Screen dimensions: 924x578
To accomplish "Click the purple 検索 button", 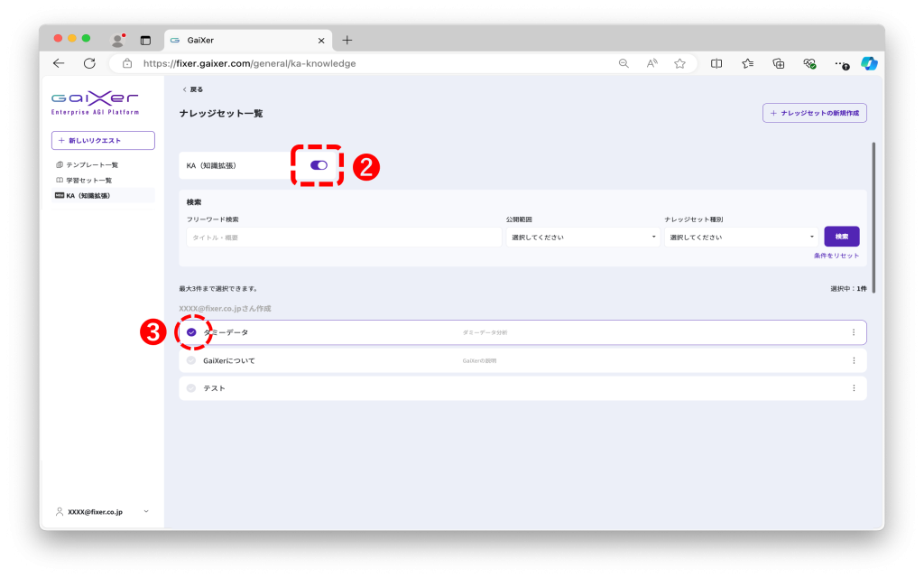I will pos(841,237).
